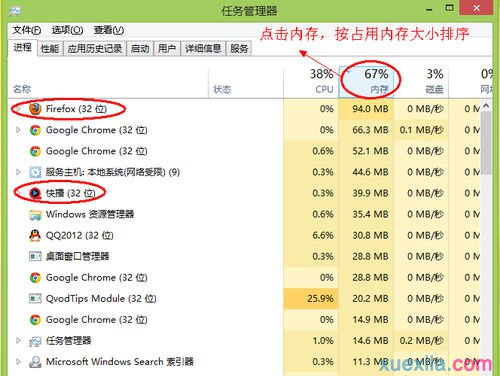Click the vertical scrollbar thumb
The width and height of the screenshot is (500, 376).
point(486,143)
